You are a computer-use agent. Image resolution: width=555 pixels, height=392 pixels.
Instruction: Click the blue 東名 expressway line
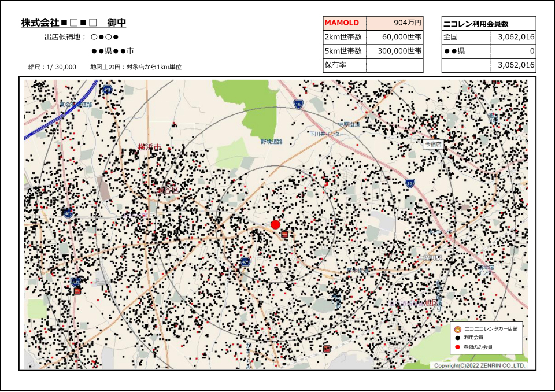(x=62, y=116)
